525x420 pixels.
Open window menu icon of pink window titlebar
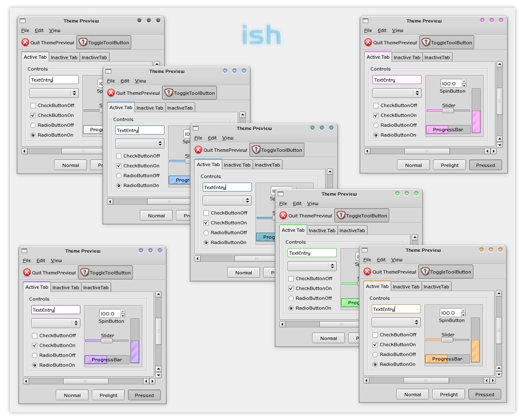(366, 21)
